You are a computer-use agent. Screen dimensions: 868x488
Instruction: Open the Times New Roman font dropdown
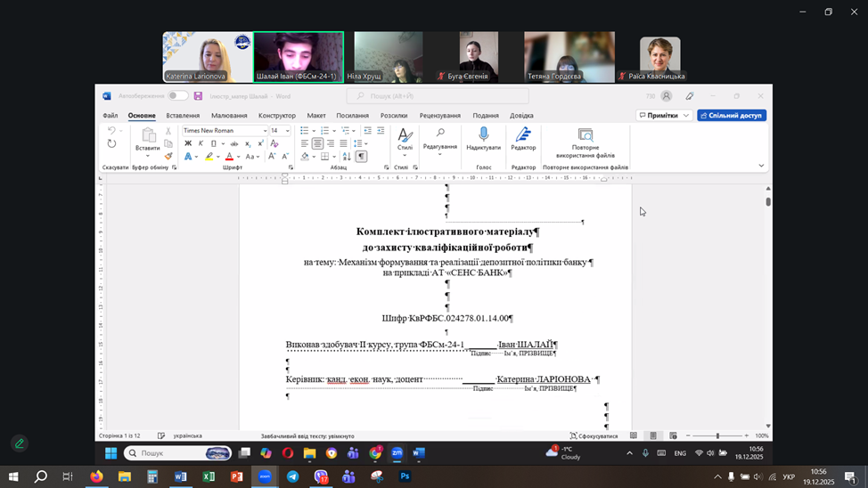coord(224,131)
